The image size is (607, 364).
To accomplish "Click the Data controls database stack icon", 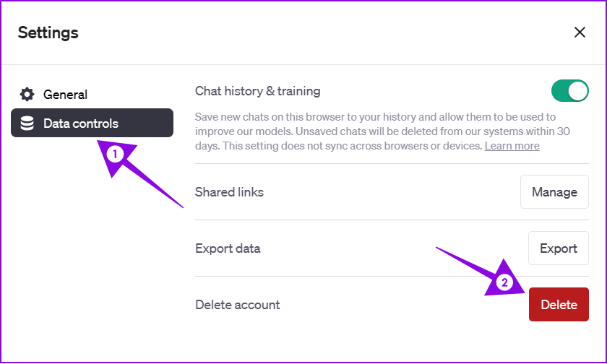I will point(27,123).
